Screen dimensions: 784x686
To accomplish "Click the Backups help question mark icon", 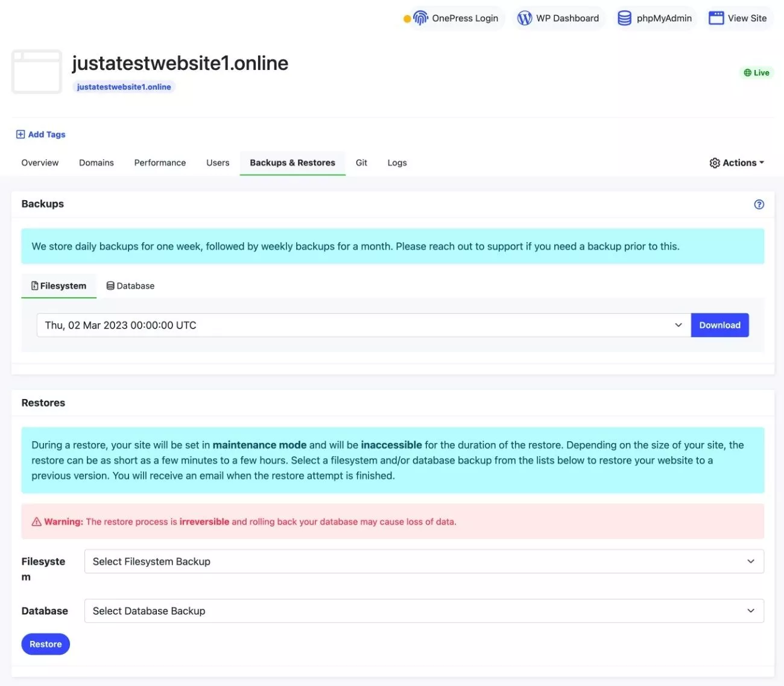I will [759, 204].
